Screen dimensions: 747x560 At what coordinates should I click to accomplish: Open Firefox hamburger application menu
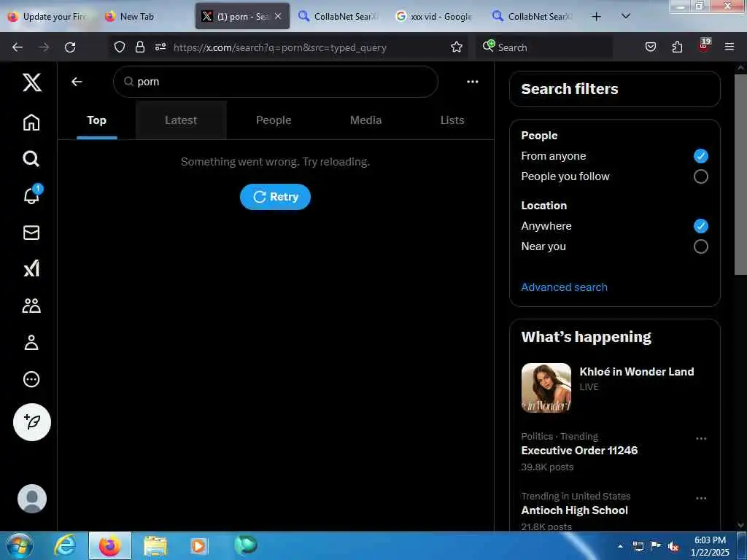729,47
